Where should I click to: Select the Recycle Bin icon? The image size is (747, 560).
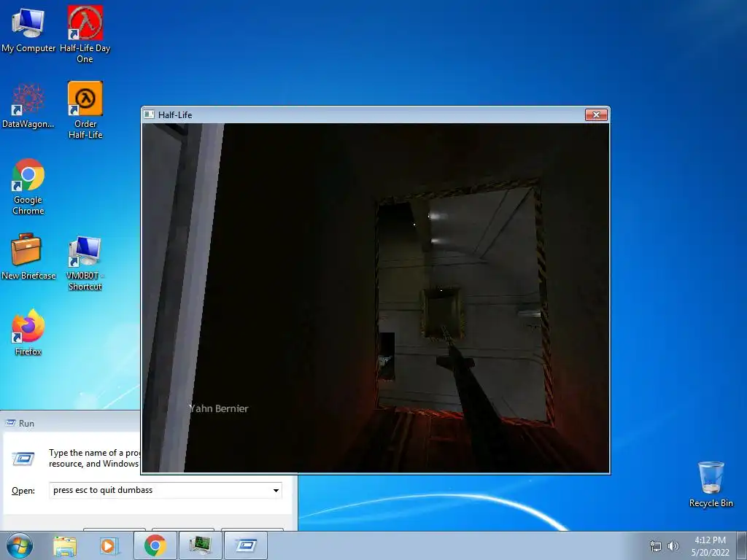coord(711,484)
